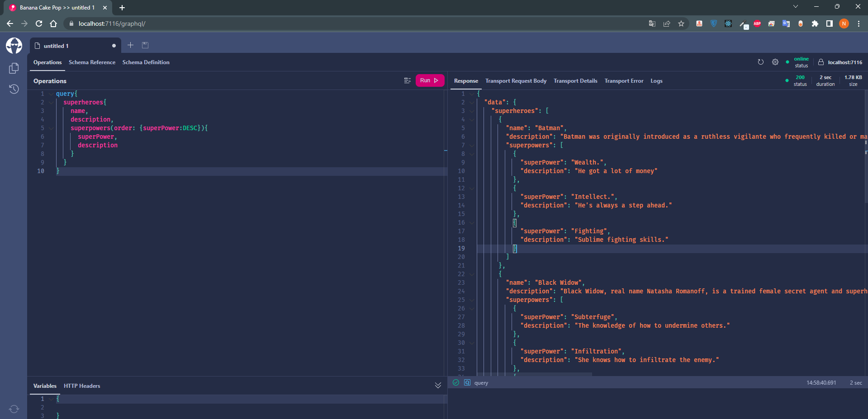Click the sync icon at the bottom left

[x=14, y=409]
